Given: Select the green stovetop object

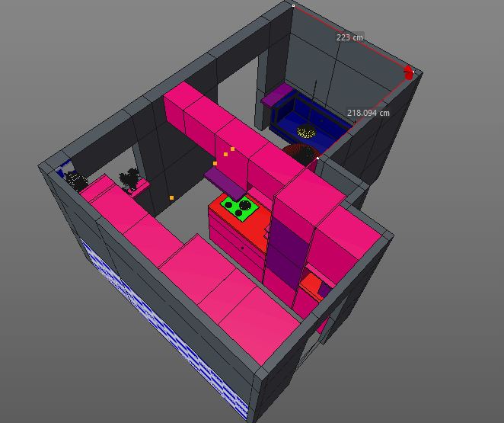Looking at the screenshot, I should (x=237, y=205).
